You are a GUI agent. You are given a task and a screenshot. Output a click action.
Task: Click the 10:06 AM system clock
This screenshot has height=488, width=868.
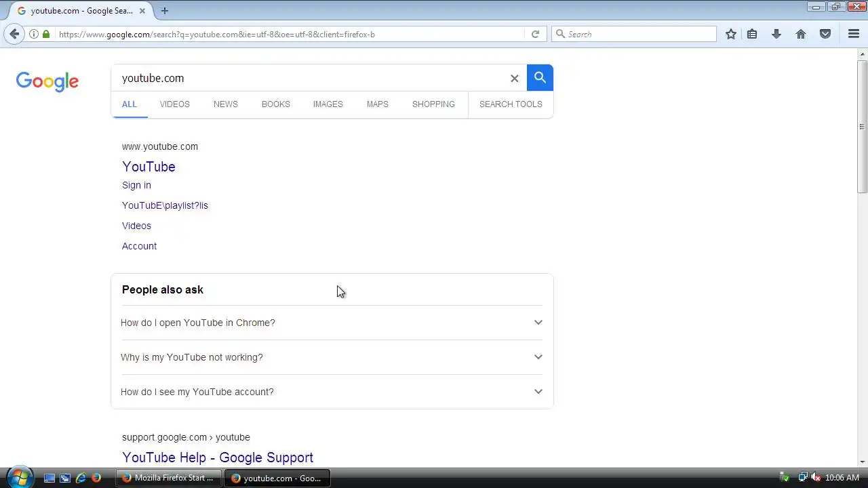(842, 478)
